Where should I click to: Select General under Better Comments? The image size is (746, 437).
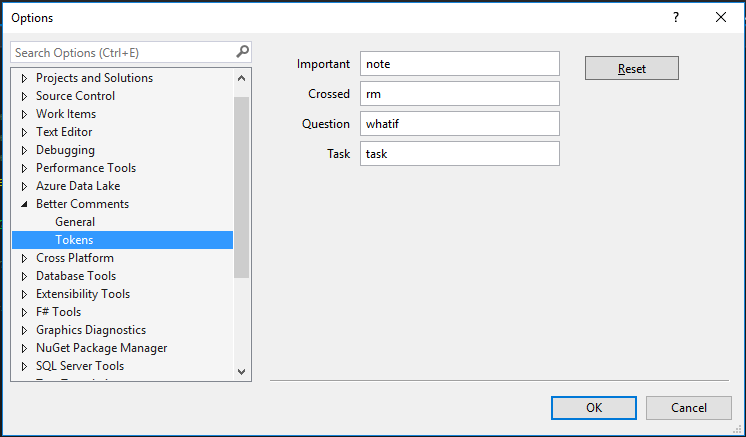(x=75, y=222)
